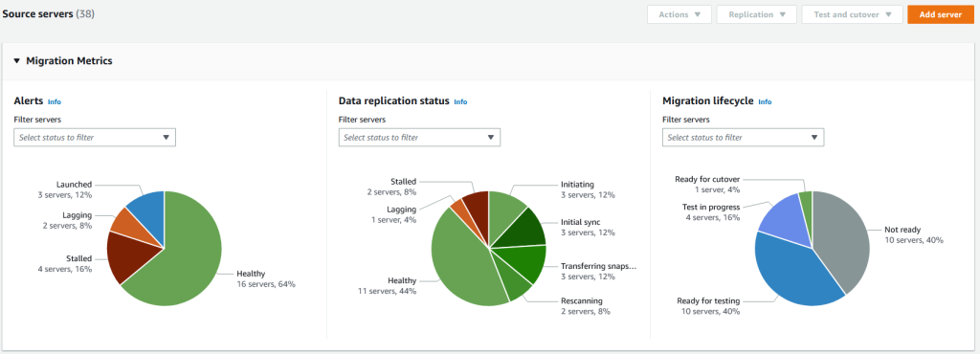
Task: Click the Migration Metrics section title
Action: click(x=69, y=61)
